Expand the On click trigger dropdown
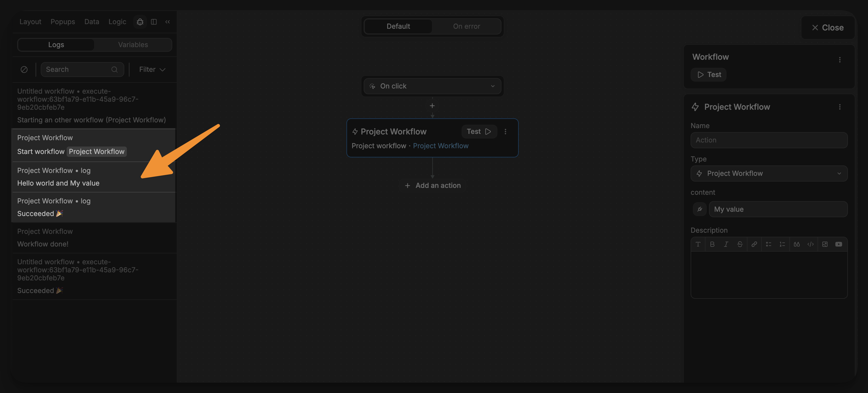The width and height of the screenshot is (868, 393). (x=432, y=86)
